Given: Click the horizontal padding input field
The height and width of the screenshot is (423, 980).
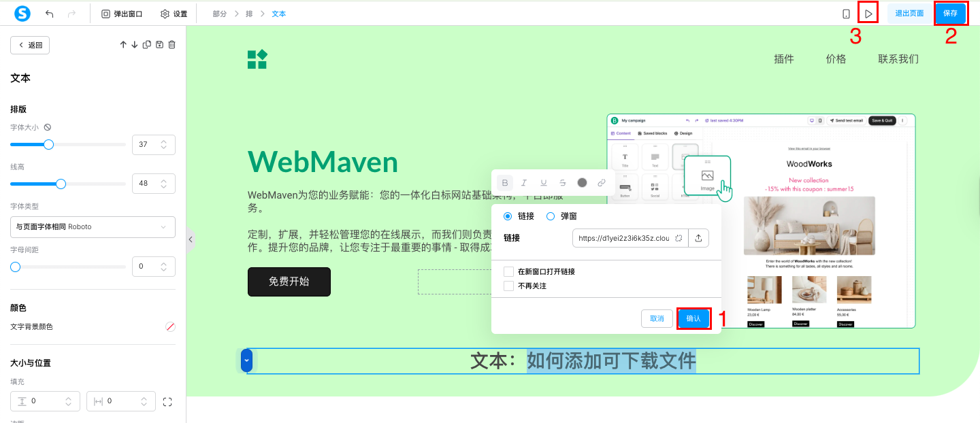Looking at the screenshot, I should coord(121,401).
